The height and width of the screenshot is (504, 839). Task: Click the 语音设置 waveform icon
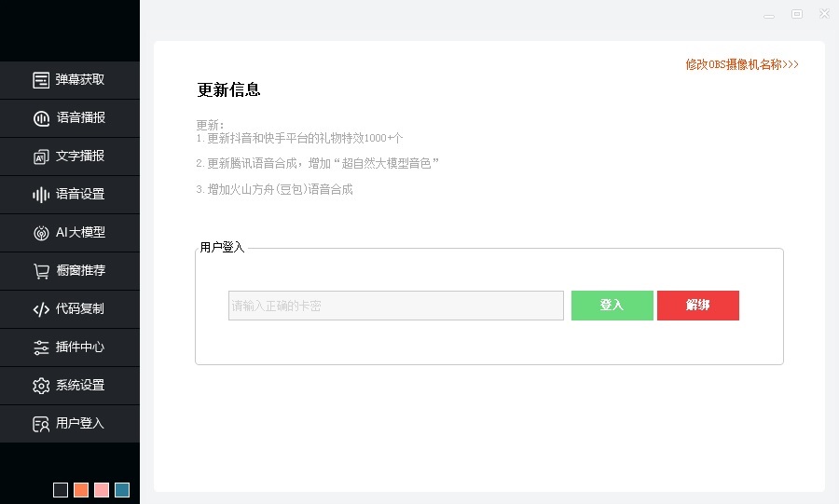click(41, 195)
